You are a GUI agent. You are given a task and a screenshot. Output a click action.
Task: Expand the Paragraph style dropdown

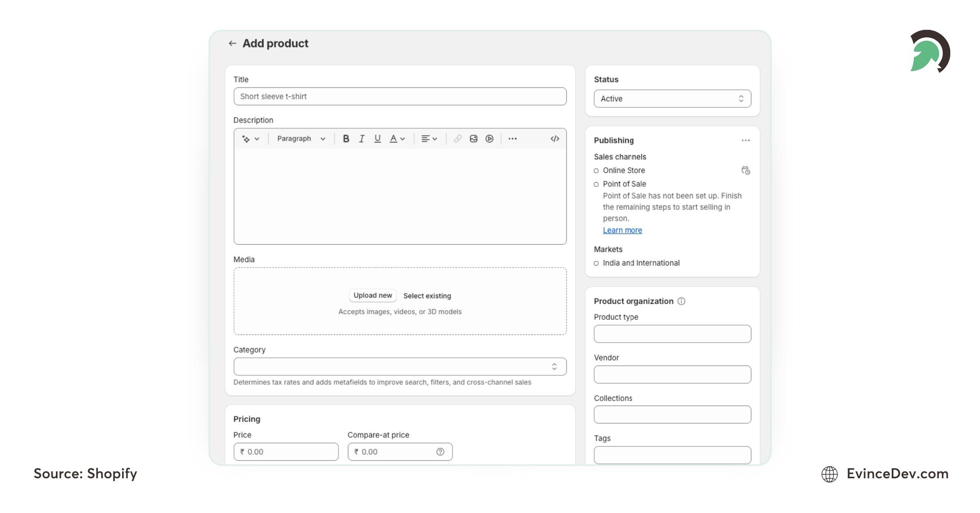pyautogui.click(x=299, y=139)
